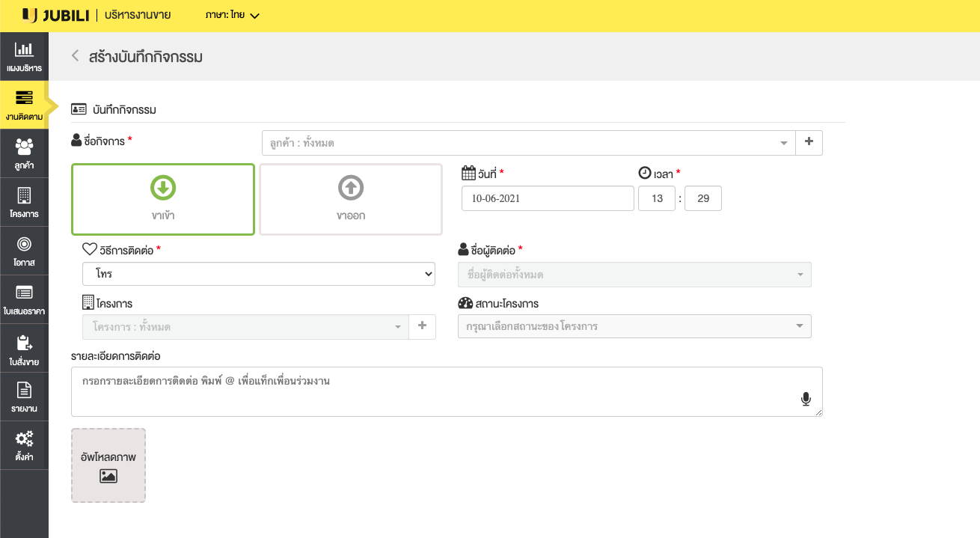This screenshot has width=980, height=538.
Task: Click the back arrow beside สร้างบันทึกกิจกรรม
Action: tap(75, 56)
